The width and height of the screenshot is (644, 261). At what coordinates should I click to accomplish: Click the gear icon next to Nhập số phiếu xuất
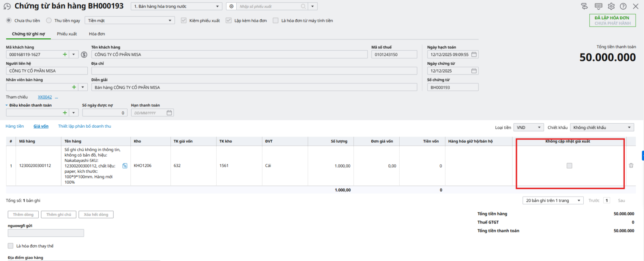pos(231,6)
